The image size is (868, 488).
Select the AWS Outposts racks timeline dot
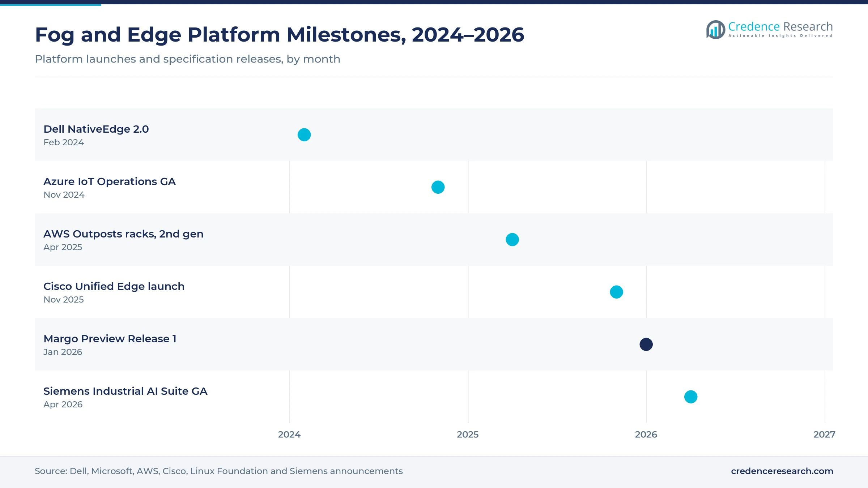[x=512, y=240]
